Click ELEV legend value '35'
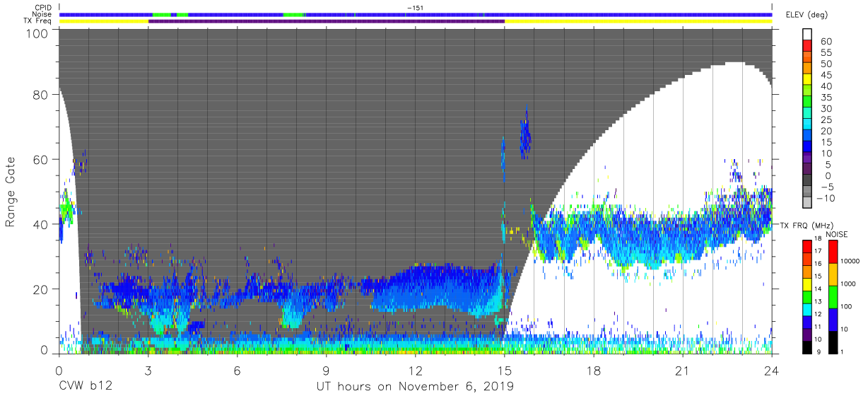Viewport: 868px width, 401px height. (x=826, y=98)
